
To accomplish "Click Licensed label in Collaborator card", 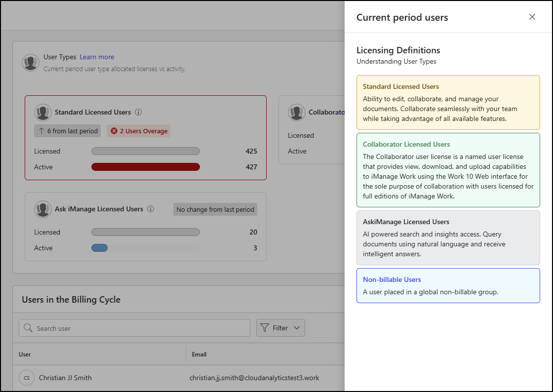I will pos(301,135).
